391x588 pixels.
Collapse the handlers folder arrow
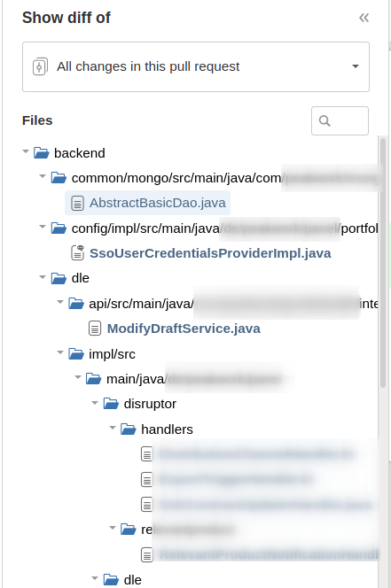pos(113,428)
